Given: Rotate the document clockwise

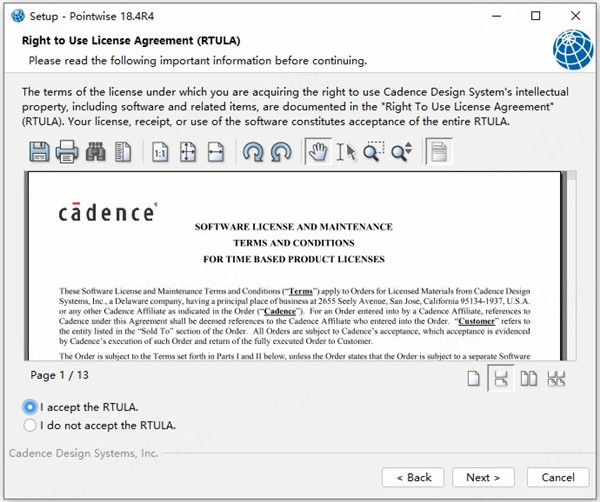Looking at the screenshot, I should click(x=253, y=152).
